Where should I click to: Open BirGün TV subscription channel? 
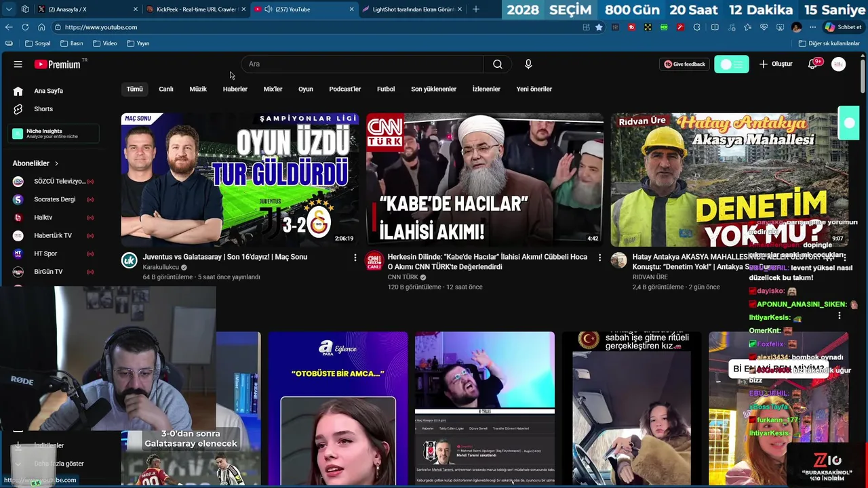tap(54, 272)
